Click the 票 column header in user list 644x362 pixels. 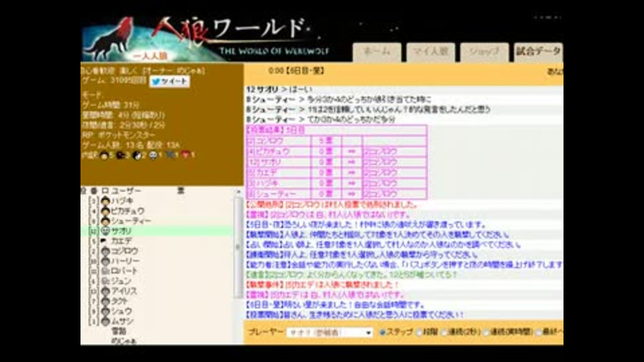[180, 191]
